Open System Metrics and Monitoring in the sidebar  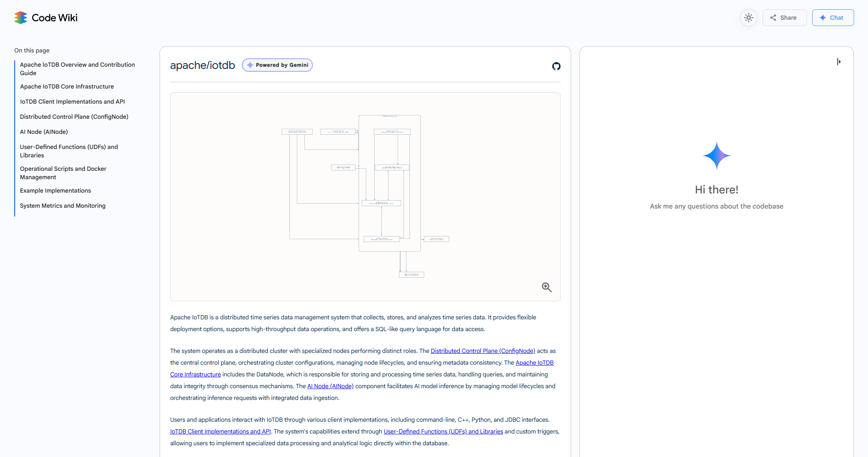[x=63, y=206]
